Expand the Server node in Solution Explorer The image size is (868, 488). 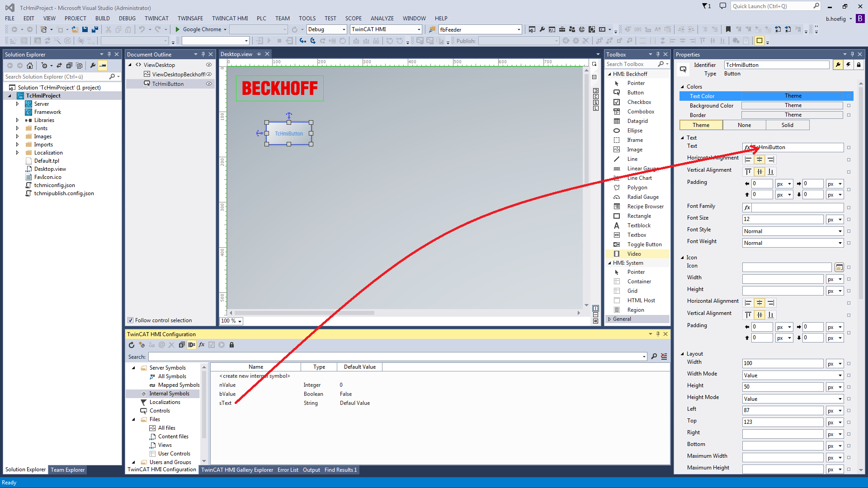pyautogui.click(x=18, y=104)
